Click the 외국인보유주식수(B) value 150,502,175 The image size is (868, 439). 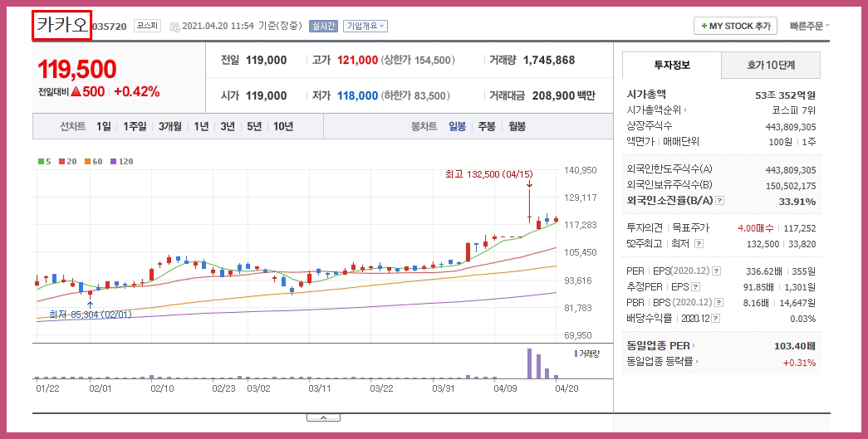[791, 186]
